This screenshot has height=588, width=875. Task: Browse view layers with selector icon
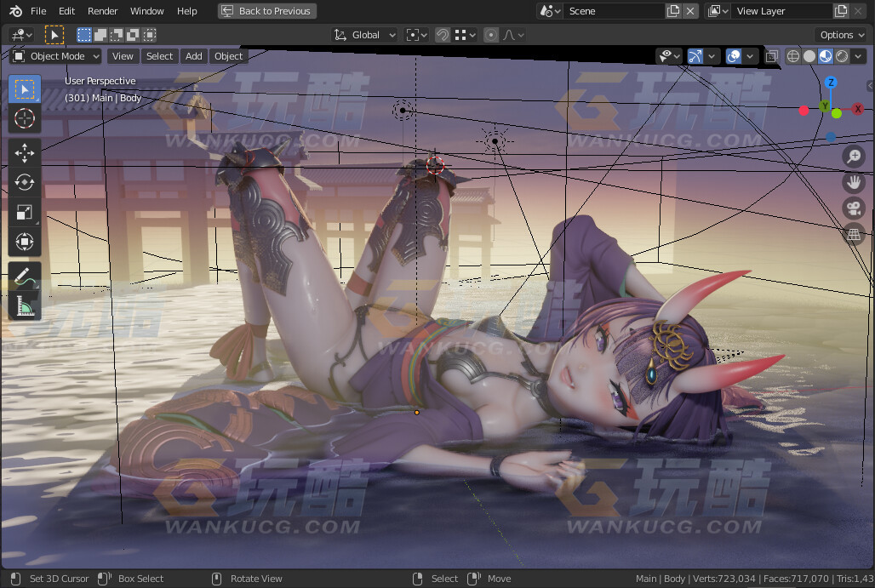tap(718, 11)
